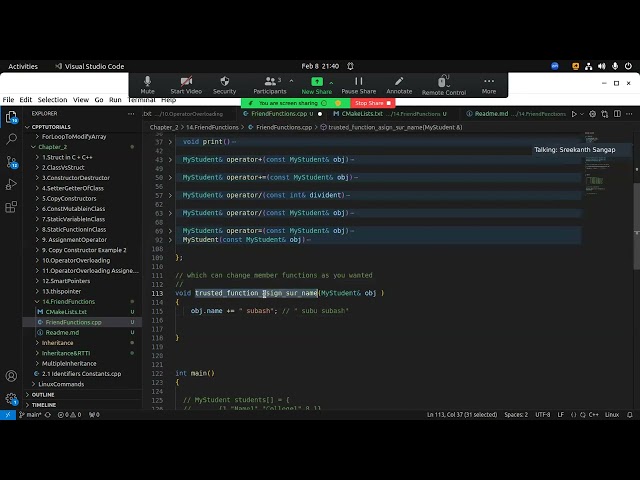Change encoding UTF-8

pos(542,415)
